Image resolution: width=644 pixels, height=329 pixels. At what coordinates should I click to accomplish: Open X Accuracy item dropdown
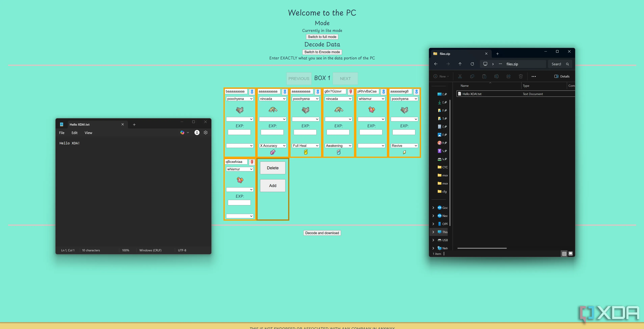point(272,146)
